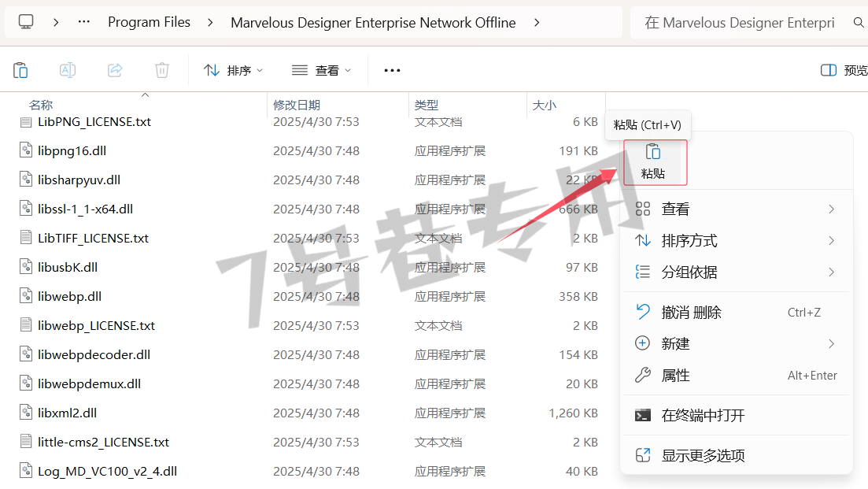Open the 新建 submenu

pyautogui.click(x=737, y=343)
